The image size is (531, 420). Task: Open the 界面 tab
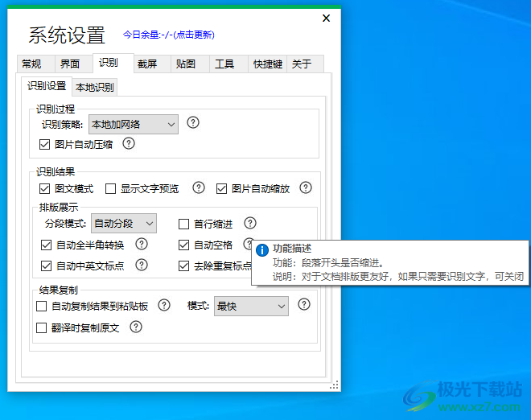(74, 64)
